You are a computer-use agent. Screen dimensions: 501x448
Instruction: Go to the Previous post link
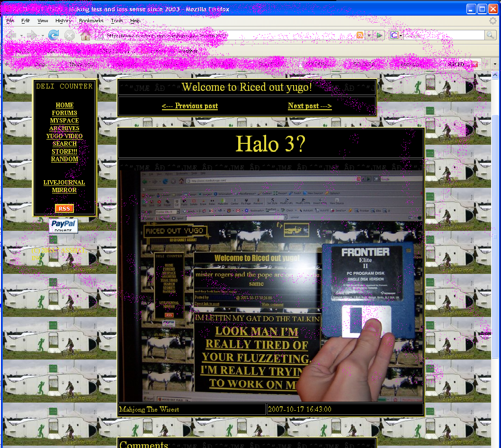point(190,106)
